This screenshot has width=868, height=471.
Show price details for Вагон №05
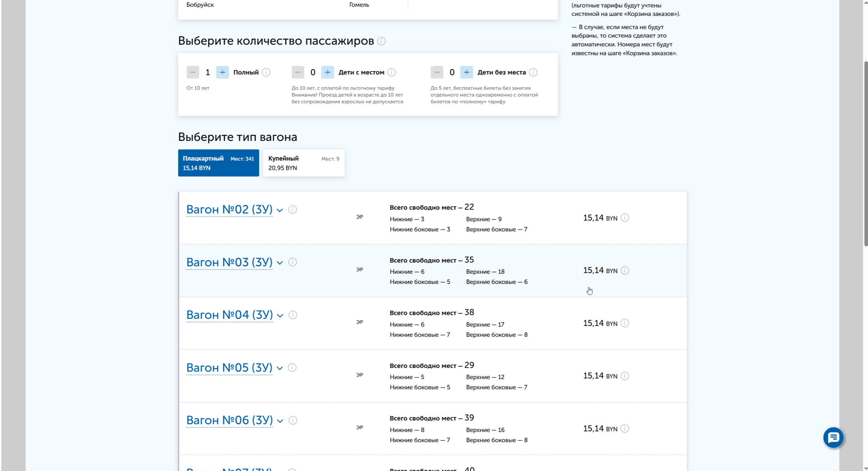point(625,376)
